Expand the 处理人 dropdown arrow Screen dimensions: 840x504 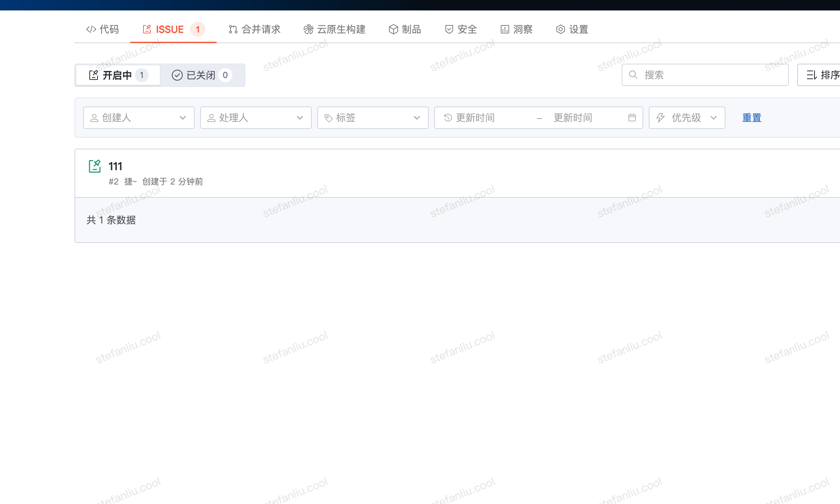(x=300, y=118)
